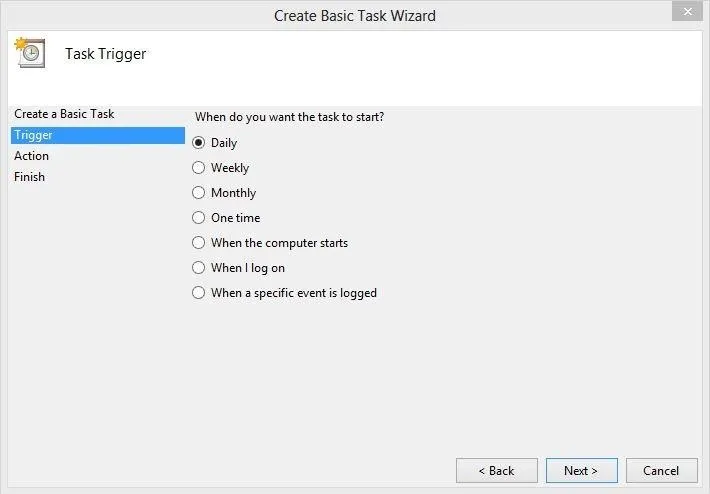The height and width of the screenshot is (494, 710).
Task: Go to Create a Basic Task step
Action: 64,114
